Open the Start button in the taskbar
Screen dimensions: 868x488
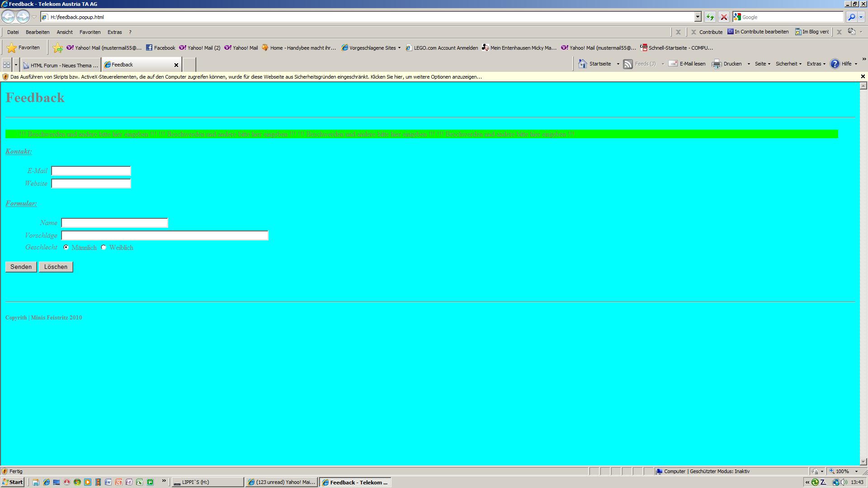tap(13, 482)
